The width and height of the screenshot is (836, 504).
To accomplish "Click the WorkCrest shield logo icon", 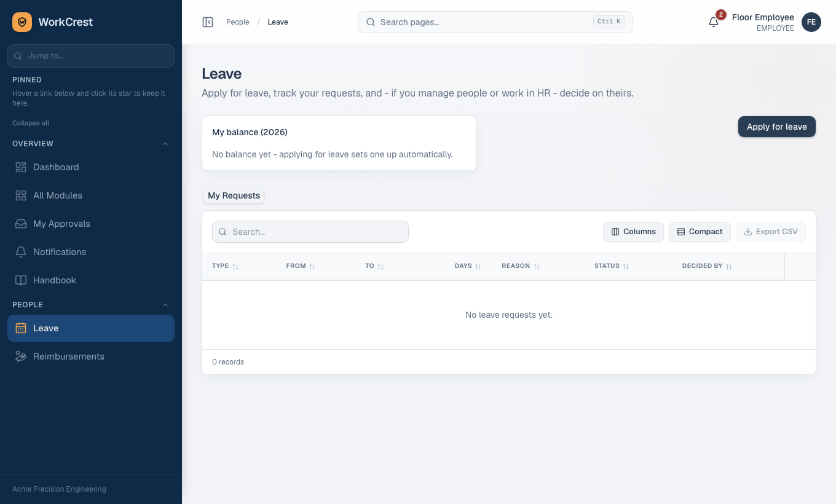I will point(22,22).
